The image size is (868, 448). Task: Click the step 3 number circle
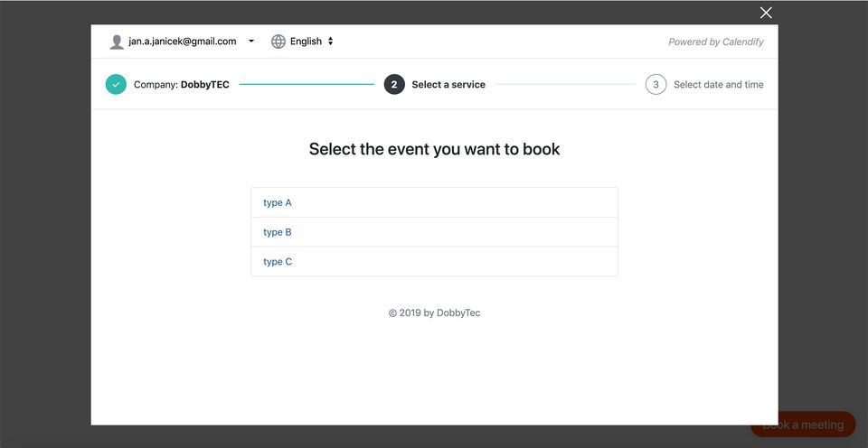click(656, 84)
